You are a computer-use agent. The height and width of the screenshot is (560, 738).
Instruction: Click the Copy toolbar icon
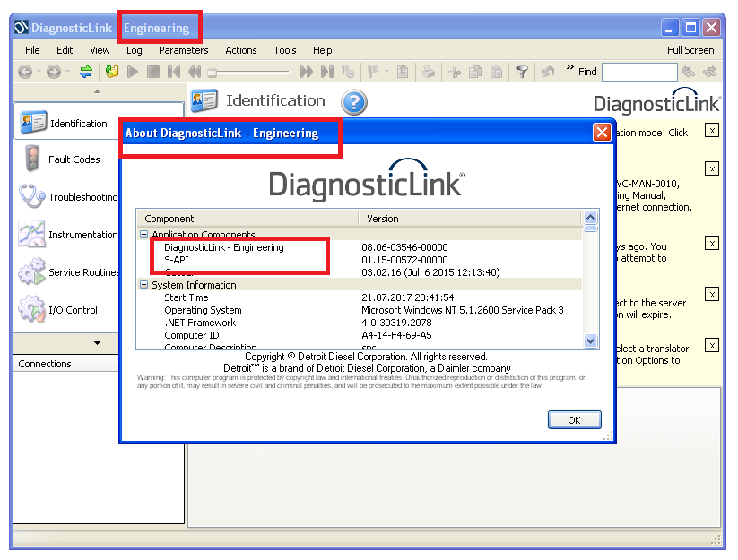(x=475, y=72)
